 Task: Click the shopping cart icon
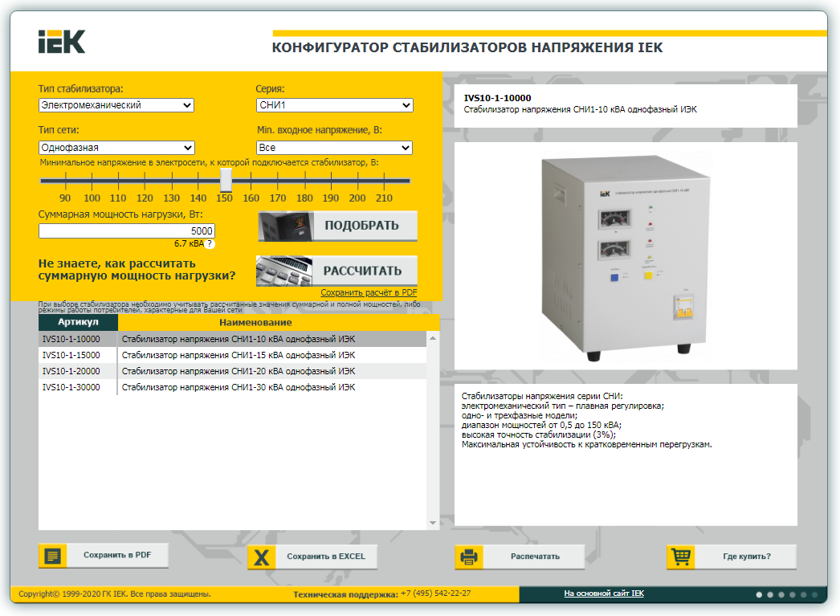tap(681, 557)
